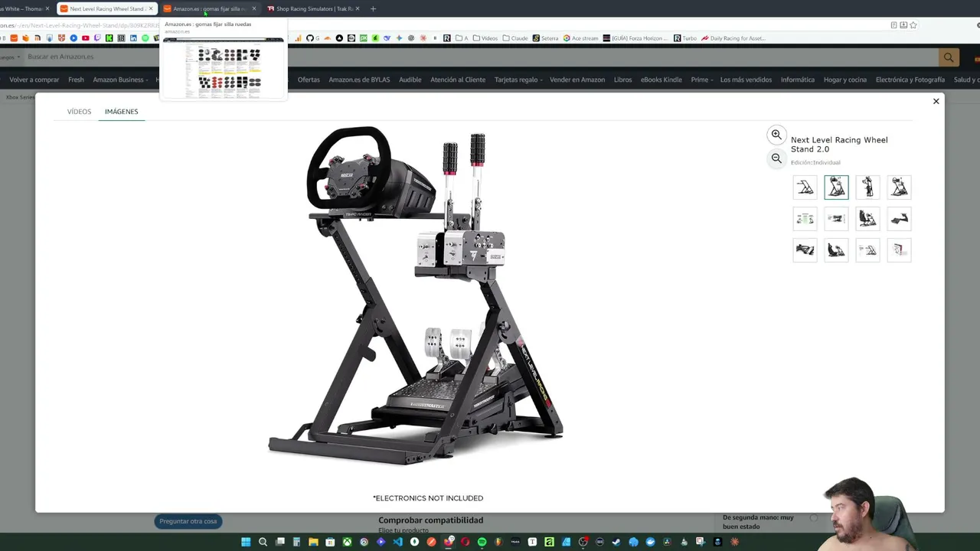Open the green comparison chart thumbnail

(805, 219)
